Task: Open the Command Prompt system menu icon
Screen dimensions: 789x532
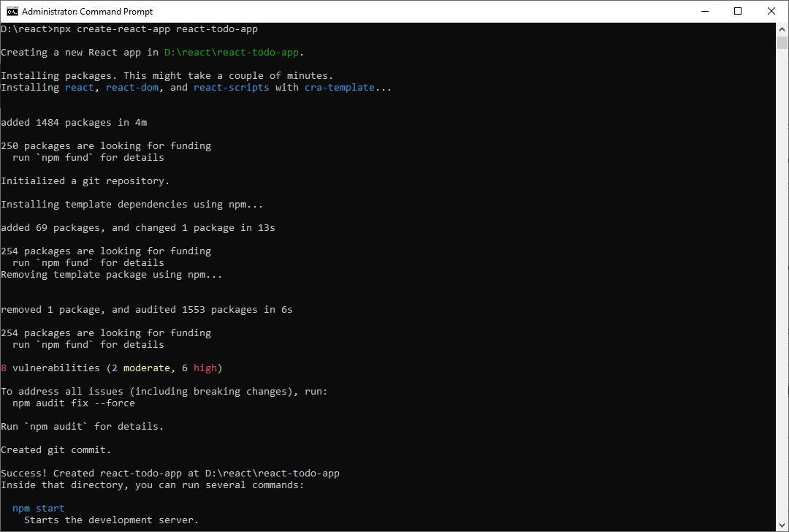Action: [x=12, y=11]
